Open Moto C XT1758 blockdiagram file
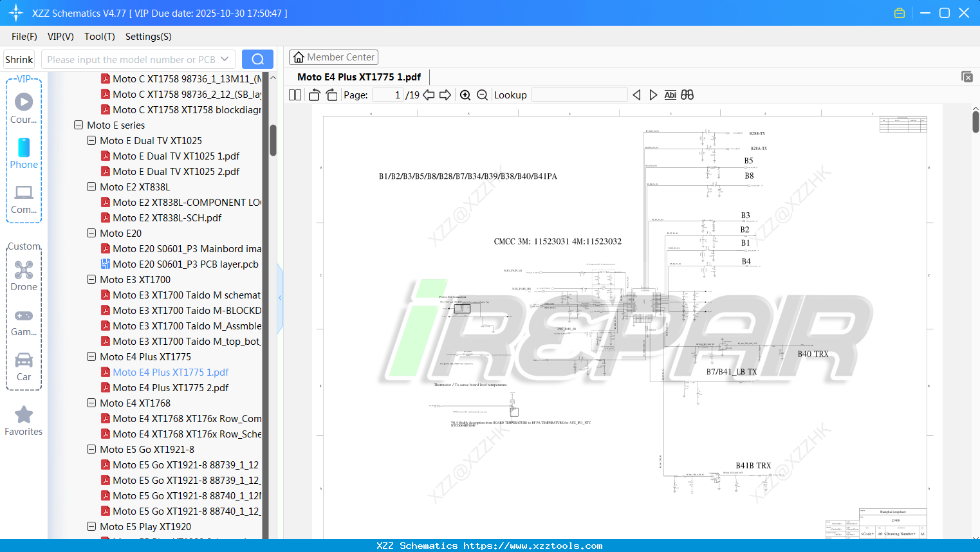This screenshot has width=980, height=552. pos(187,110)
